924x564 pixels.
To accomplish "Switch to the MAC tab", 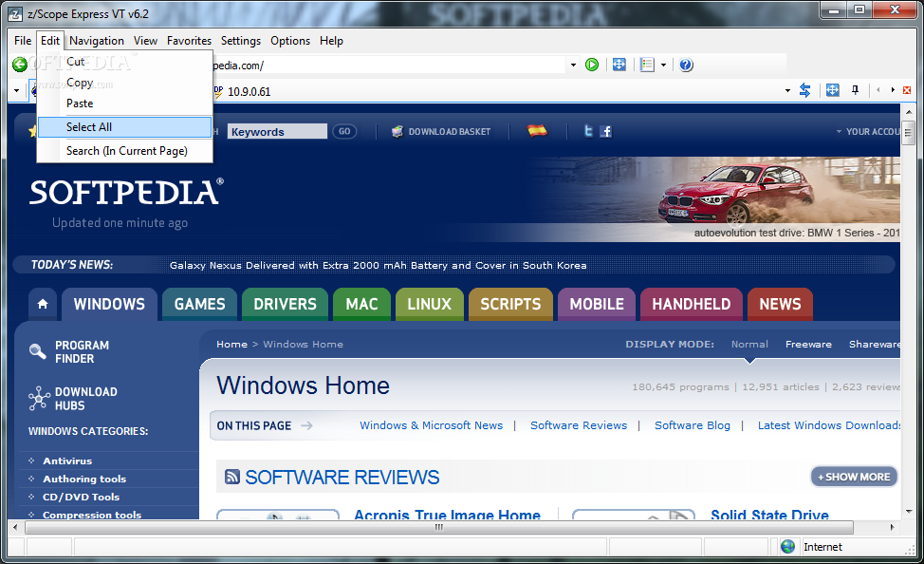I will coord(361,304).
